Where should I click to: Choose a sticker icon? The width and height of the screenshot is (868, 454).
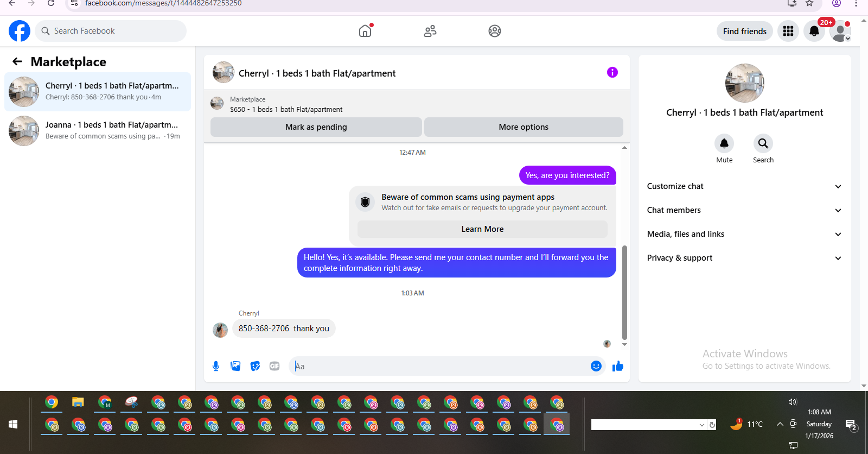[x=255, y=366]
